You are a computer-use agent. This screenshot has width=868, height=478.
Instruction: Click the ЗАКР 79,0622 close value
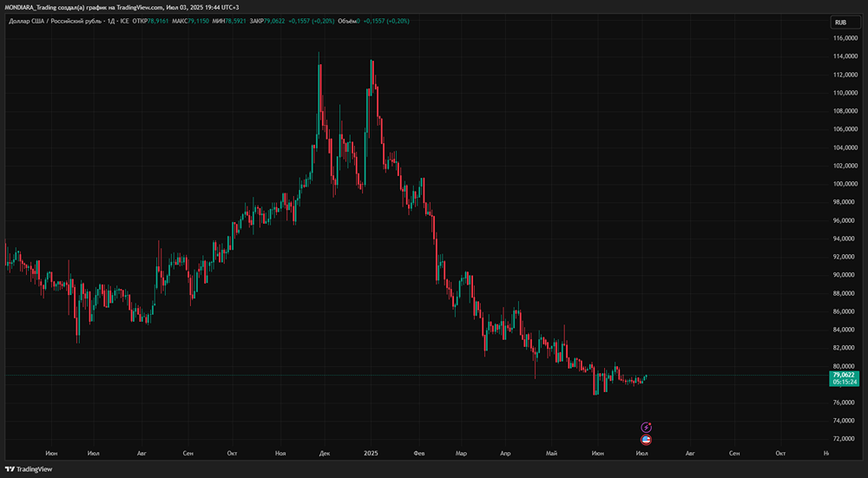coord(268,21)
